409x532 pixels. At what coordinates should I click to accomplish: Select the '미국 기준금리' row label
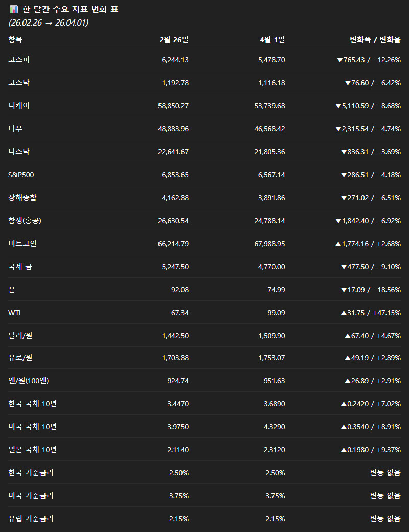click(x=31, y=496)
